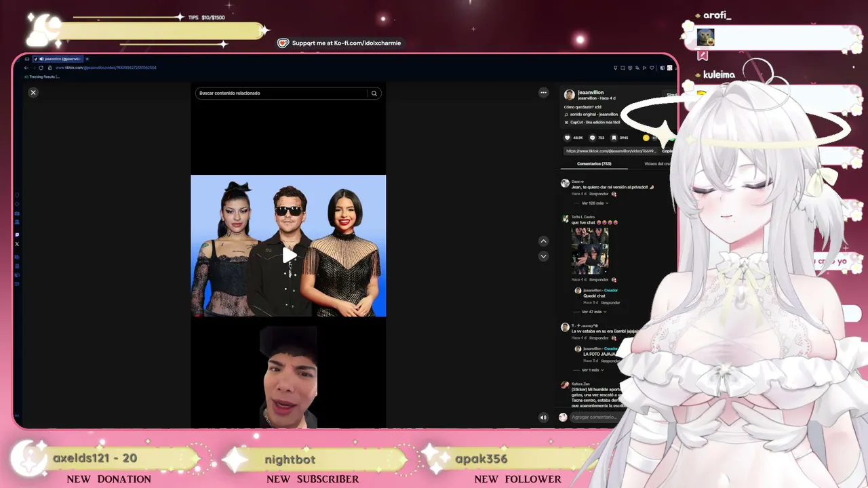Screen dimensions: 868x488
Task: Close the TikTok video viewer
Action: click(33, 92)
